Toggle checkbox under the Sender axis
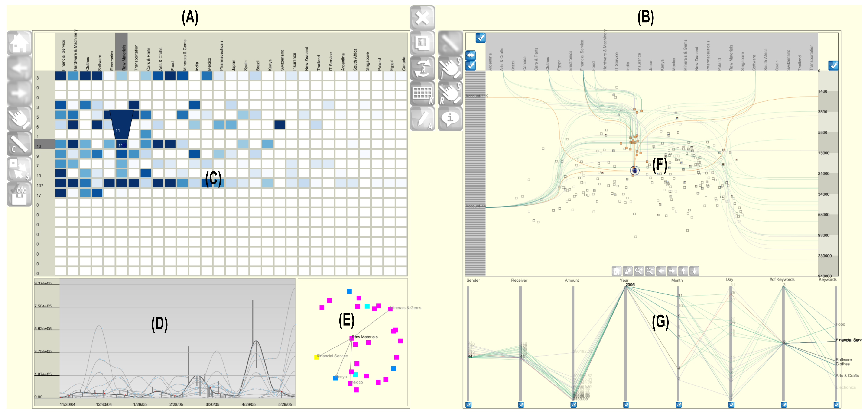868x413 pixels. (468, 405)
